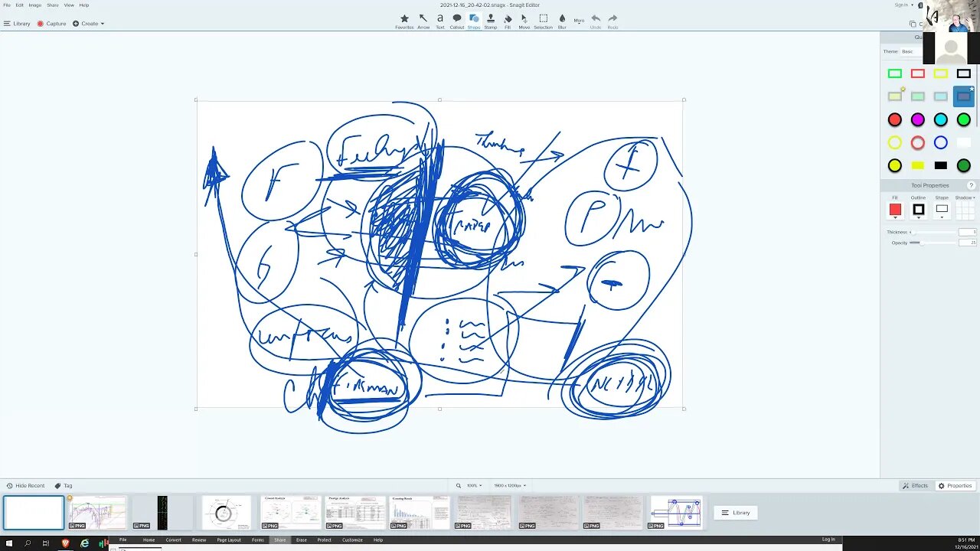Pick the green outline rectangle style
This screenshot has width=980, height=551.
pos(895,73)
